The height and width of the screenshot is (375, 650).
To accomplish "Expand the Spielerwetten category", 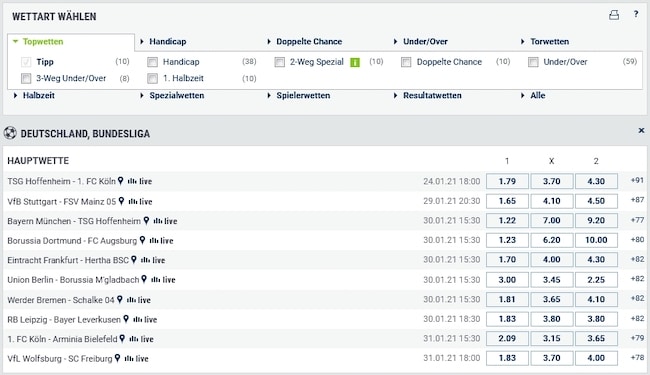I will click(299, 95).
